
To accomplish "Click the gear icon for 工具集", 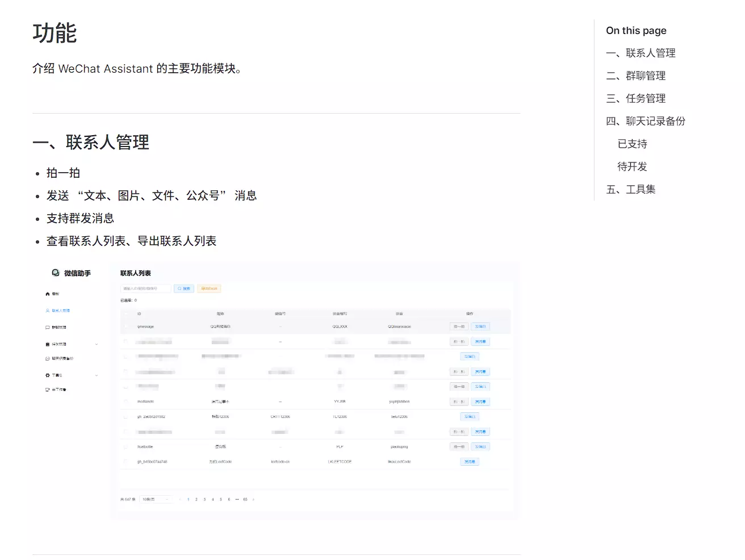I will click(x=48, y=375).
